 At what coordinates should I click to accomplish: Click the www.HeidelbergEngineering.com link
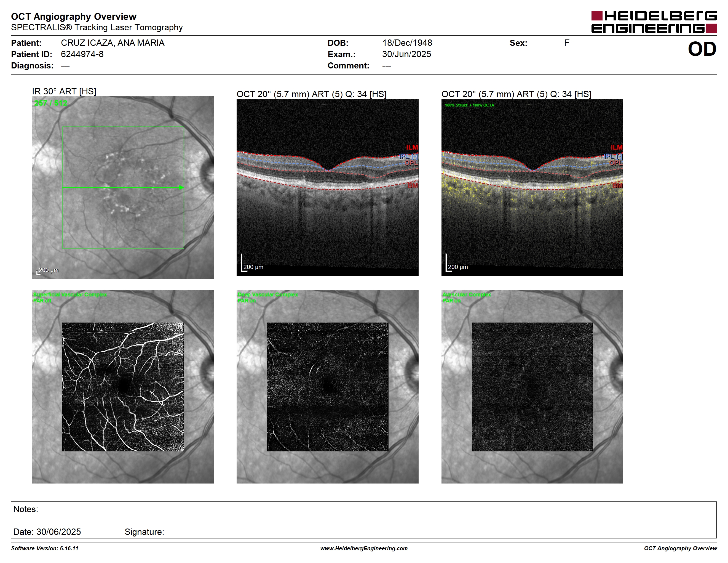click(x=364, y=548)
